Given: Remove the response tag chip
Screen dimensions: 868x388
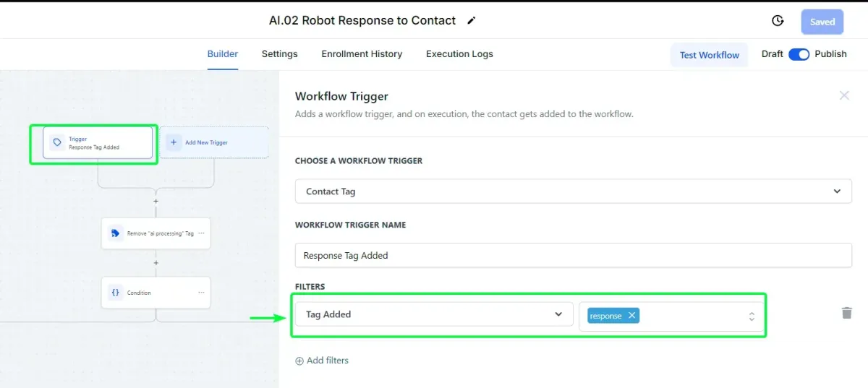Looking at the screenshot, I should (631, 315).
